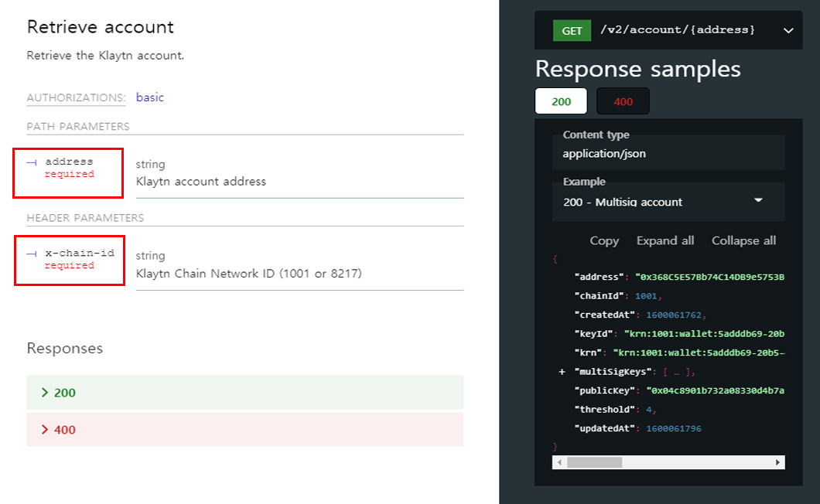The width and height of the screenshot is (820, 504).
Task: Click Expand all in response sample
Action: pyautogui.click(x=665, y=240)
